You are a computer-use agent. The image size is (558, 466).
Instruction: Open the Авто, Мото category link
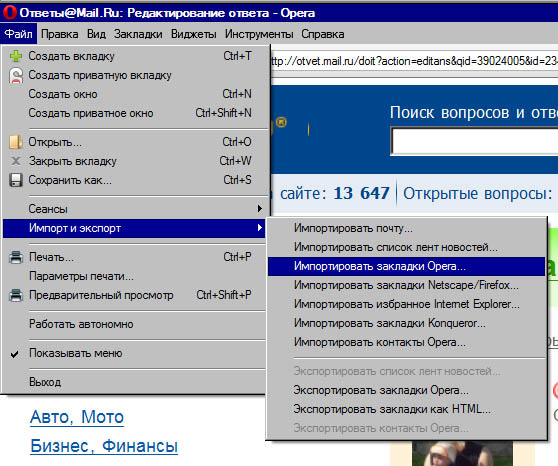click(77, 417)
